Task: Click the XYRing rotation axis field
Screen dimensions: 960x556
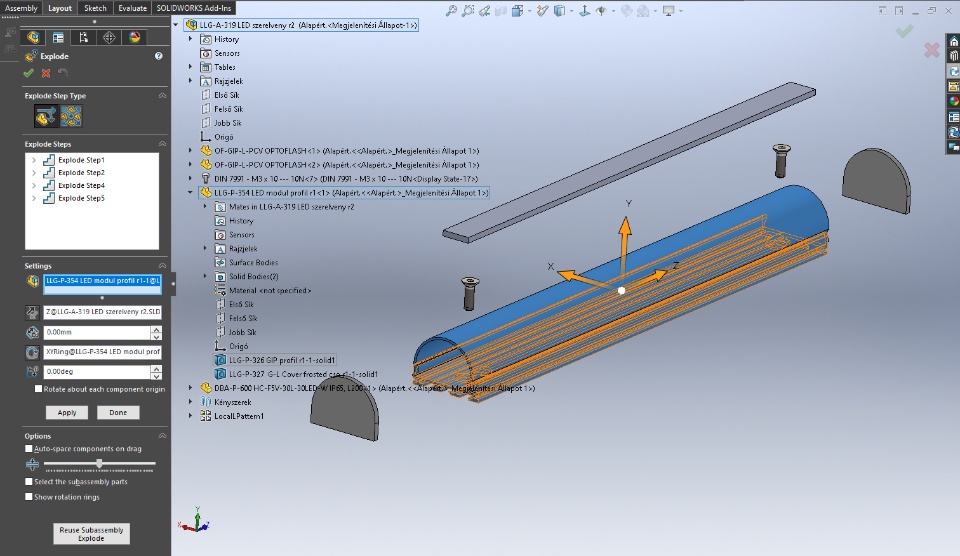Action: point(102,352)
